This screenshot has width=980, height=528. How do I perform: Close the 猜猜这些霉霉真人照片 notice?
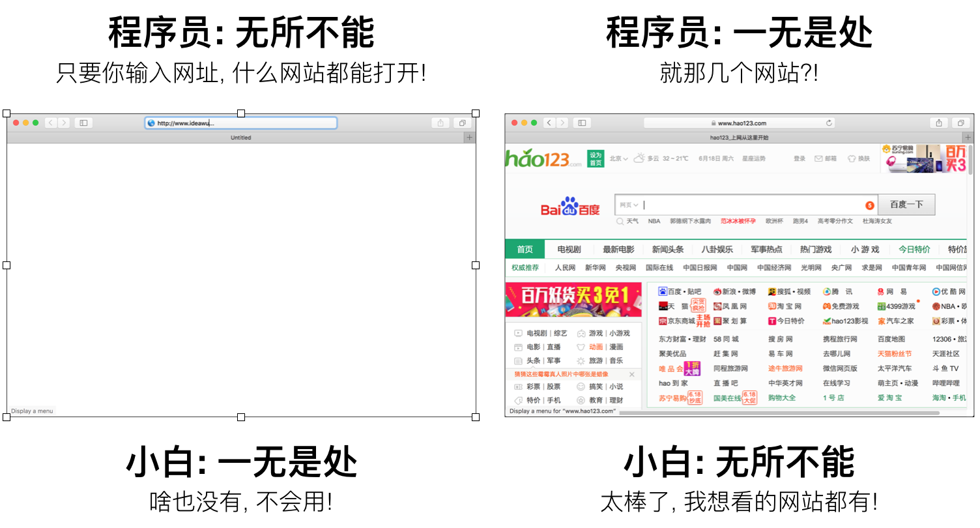coord(631,374)
